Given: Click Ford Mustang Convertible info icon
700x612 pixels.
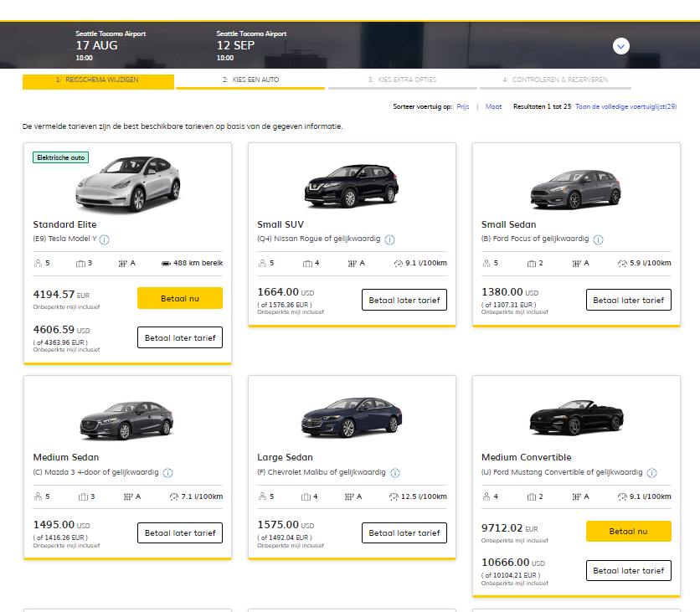Looking at the screenshot, I should [x=651, y=473].
